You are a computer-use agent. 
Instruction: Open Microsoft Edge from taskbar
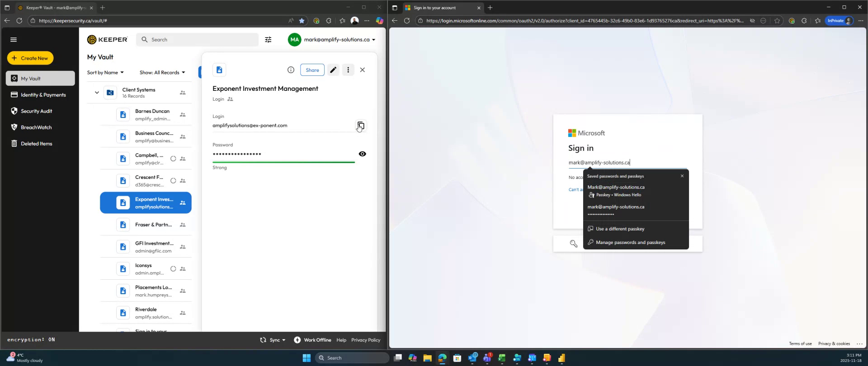click(442, 358)
